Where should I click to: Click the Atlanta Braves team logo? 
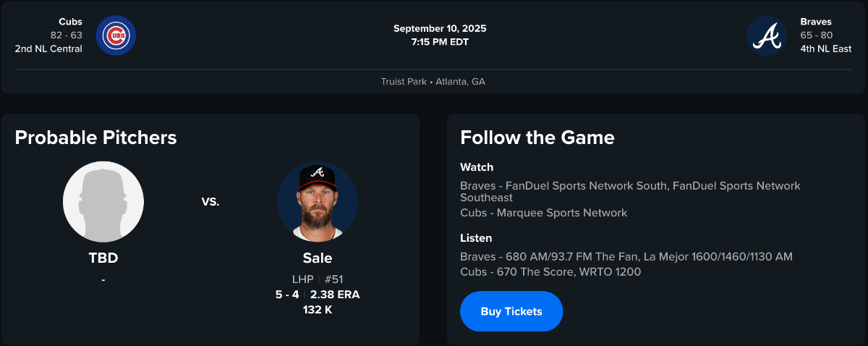coord(767,35)
